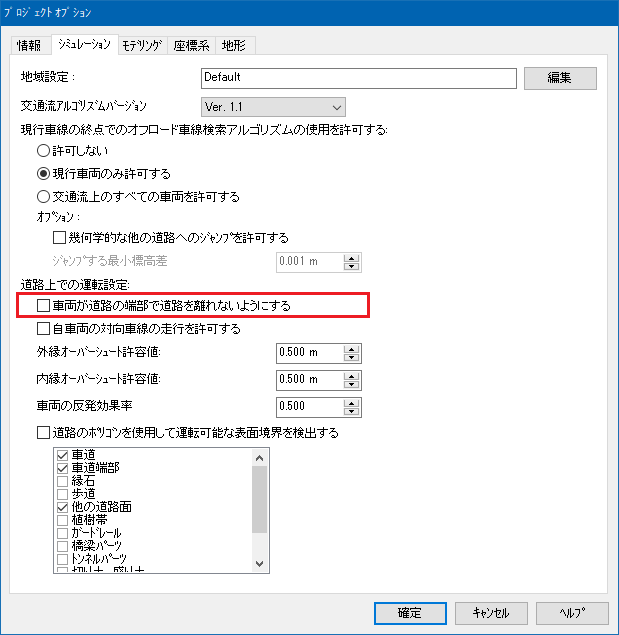Check 縁石 in the surface list

click(62, 481)
